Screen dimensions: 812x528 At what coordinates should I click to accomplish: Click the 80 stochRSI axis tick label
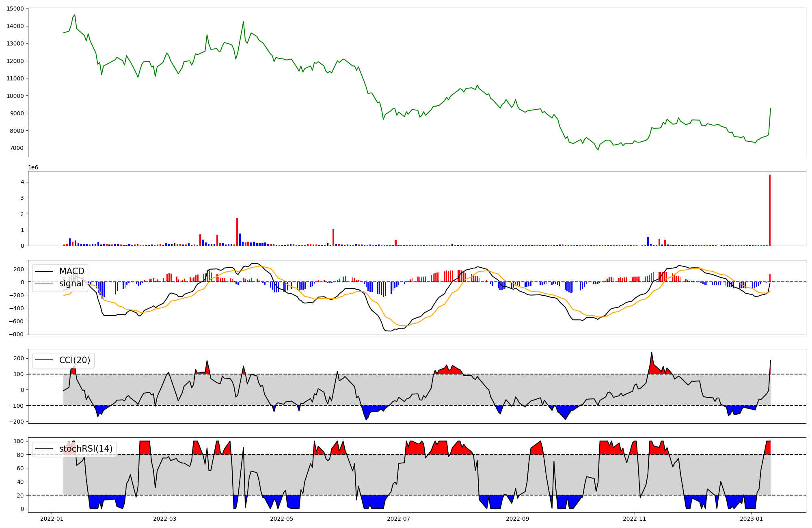pos(20,455)
